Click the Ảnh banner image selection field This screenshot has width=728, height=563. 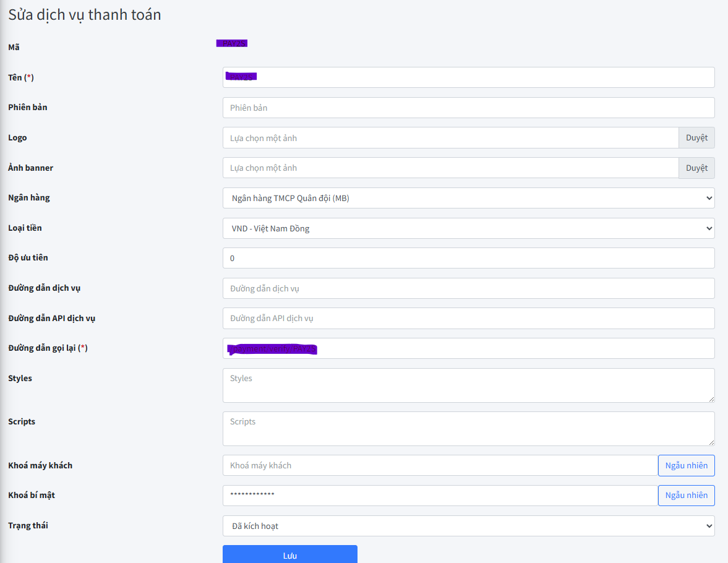450,168
